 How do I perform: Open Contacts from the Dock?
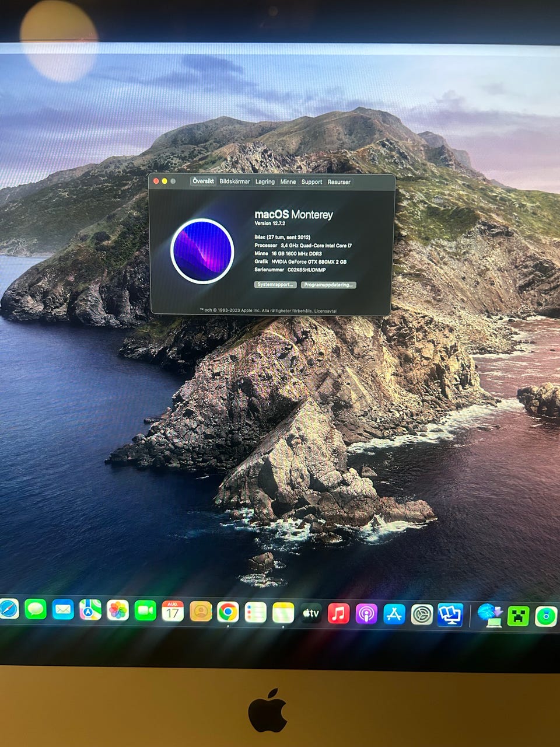[x=201, y=612]
